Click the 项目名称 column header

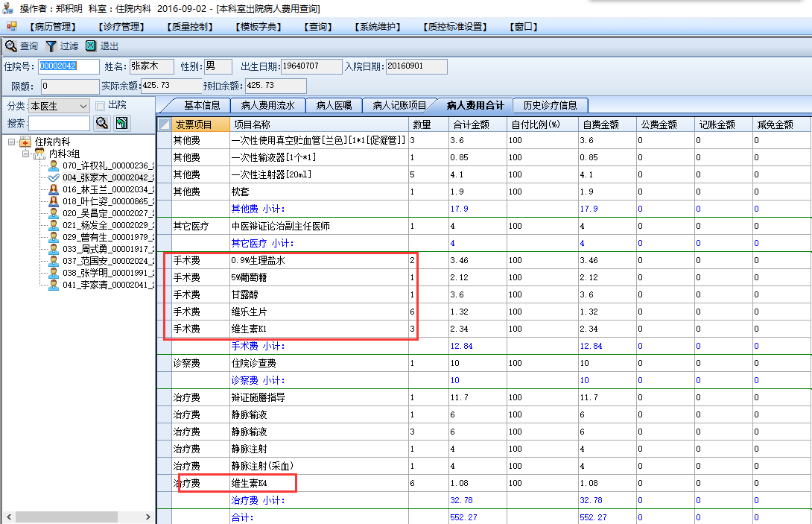coord(319,124)
